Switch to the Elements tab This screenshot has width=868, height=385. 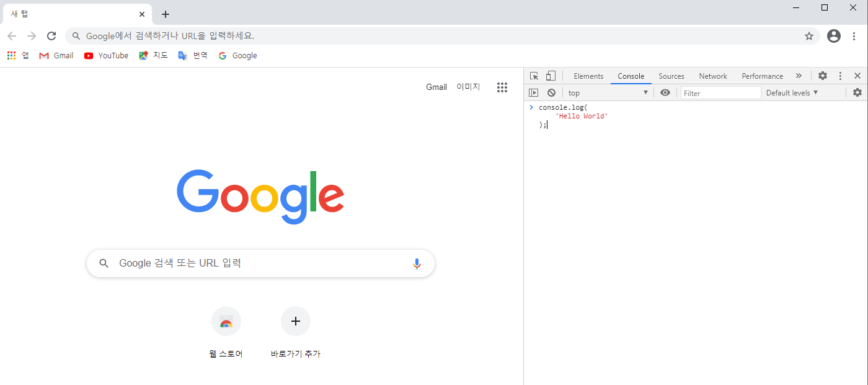tap(588, 76)
